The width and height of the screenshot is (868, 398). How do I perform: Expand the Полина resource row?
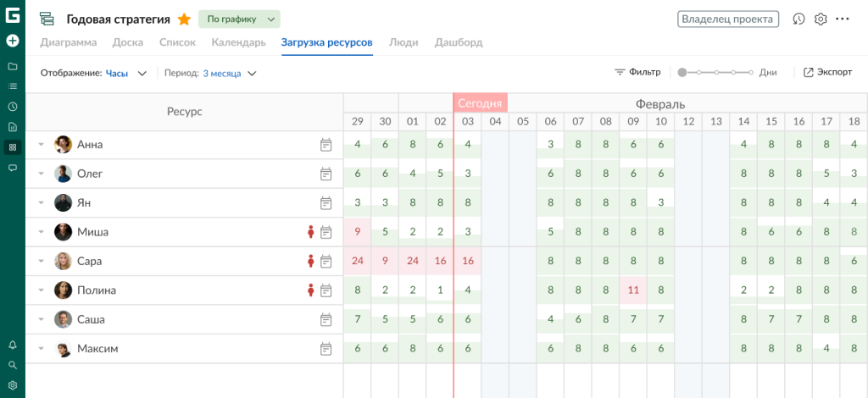tap(41, 290)
